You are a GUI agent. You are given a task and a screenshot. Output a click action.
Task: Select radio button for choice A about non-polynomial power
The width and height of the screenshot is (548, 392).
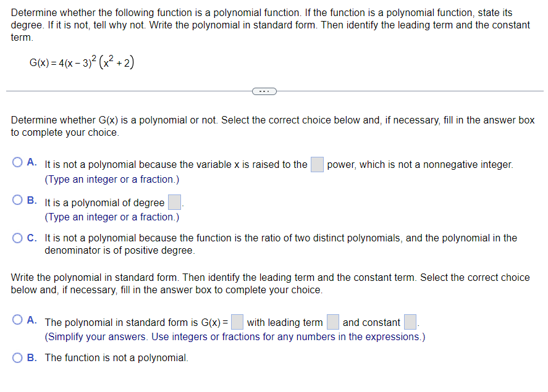pyautogui.click(x=17, y=161)
